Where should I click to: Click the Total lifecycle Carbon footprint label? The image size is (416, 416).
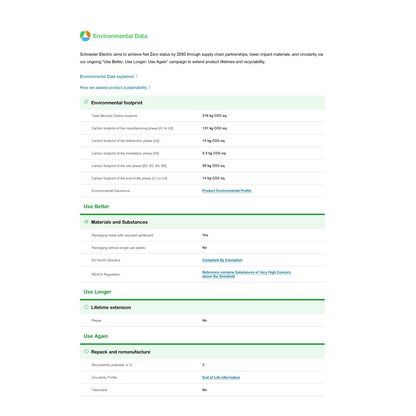[114, 116]
